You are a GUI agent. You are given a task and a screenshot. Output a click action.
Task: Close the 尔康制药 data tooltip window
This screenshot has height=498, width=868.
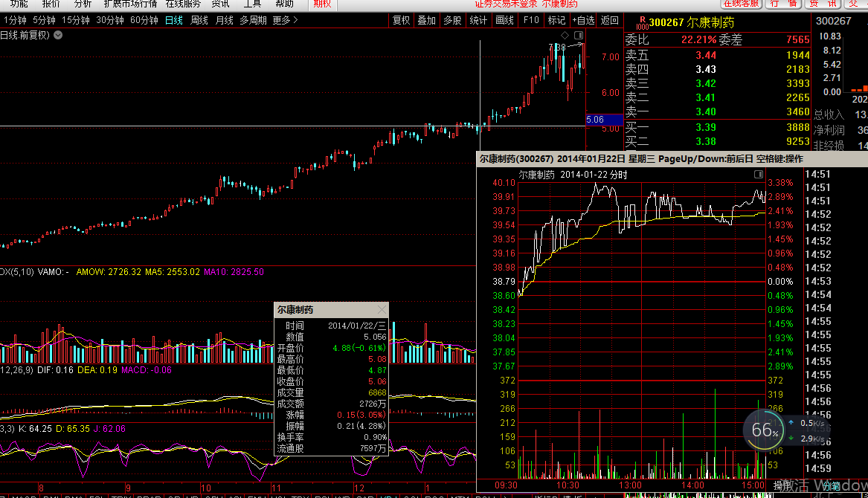coord(382,309)
